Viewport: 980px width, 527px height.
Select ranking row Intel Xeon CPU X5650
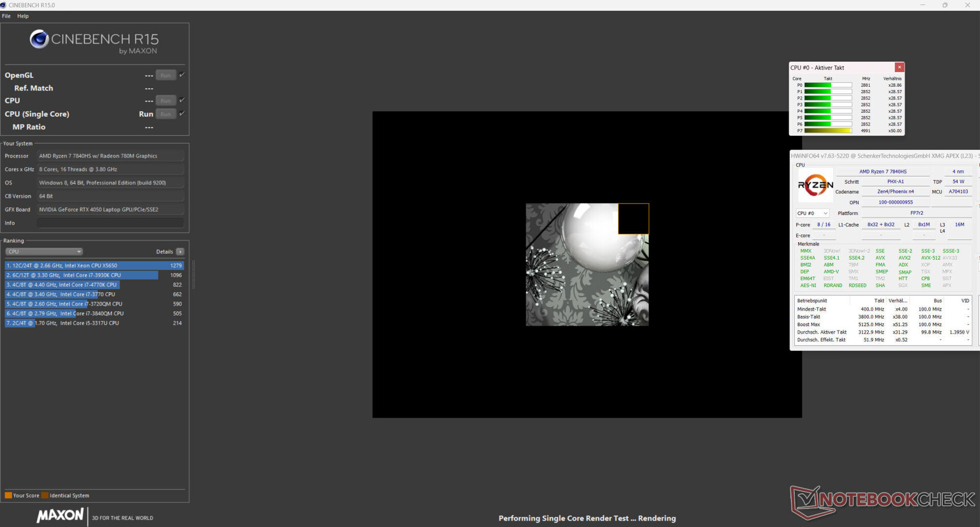[x=94, y=265]
